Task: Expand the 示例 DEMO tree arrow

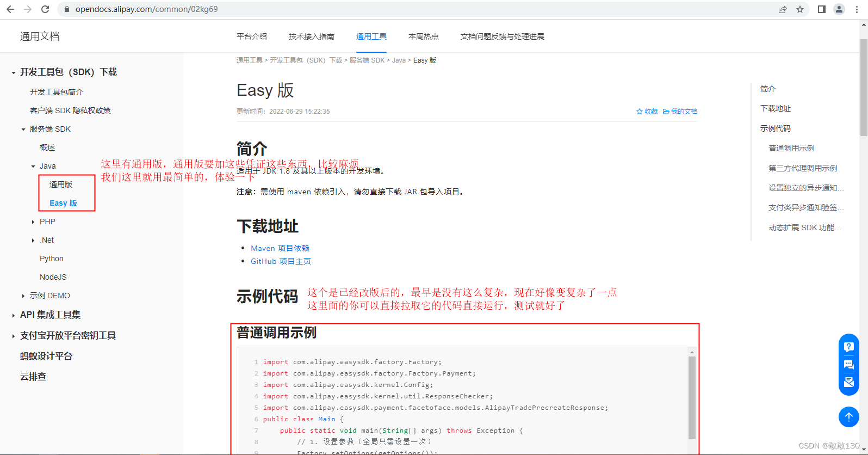Action: click(x=23, y=296)
